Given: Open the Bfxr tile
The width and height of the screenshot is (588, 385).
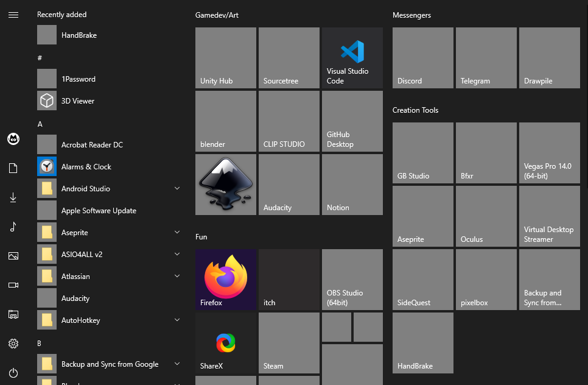Looking at the screenshot, I should [x=486, y=153].
